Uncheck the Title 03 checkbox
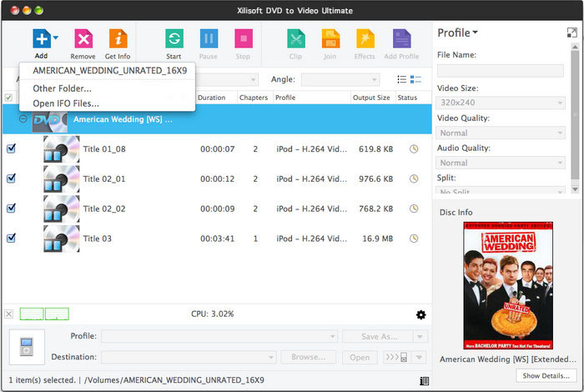This screenshot has height=392, width=584. 11,239
